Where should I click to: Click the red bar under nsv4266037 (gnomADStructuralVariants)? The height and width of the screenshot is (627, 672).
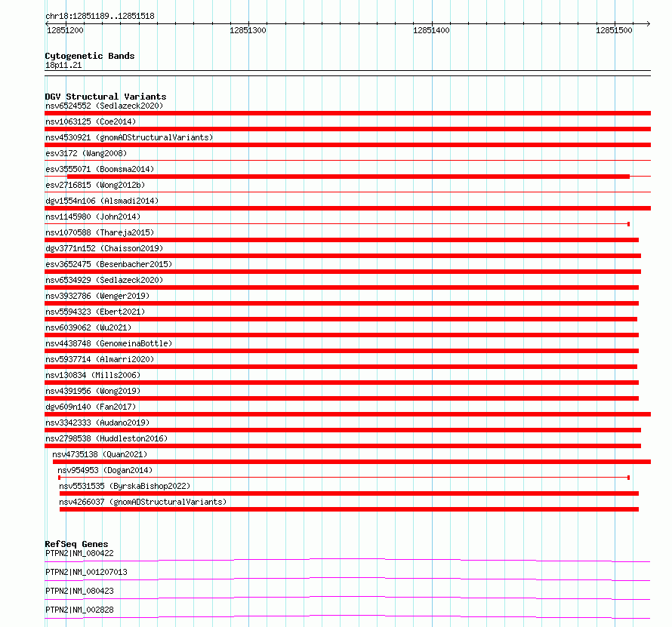[350, 509]
